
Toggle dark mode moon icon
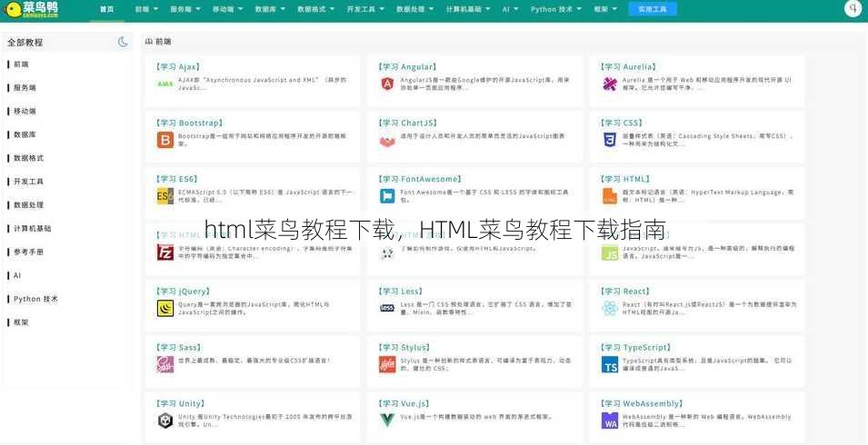(123, 42)
